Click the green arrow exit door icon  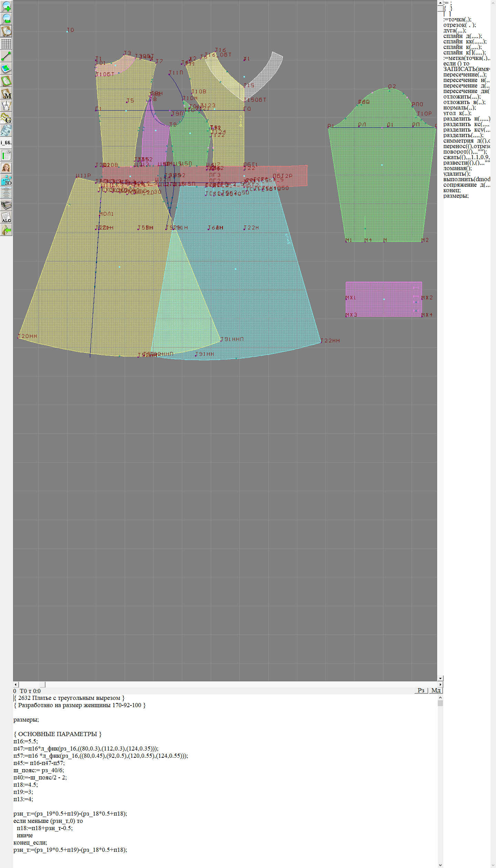(6, 230)
